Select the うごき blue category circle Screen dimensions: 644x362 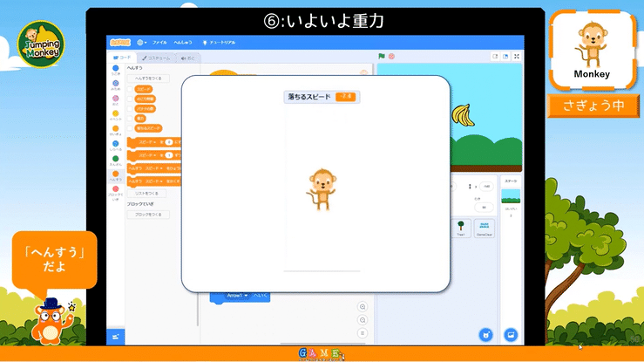[x=115, y=68]
